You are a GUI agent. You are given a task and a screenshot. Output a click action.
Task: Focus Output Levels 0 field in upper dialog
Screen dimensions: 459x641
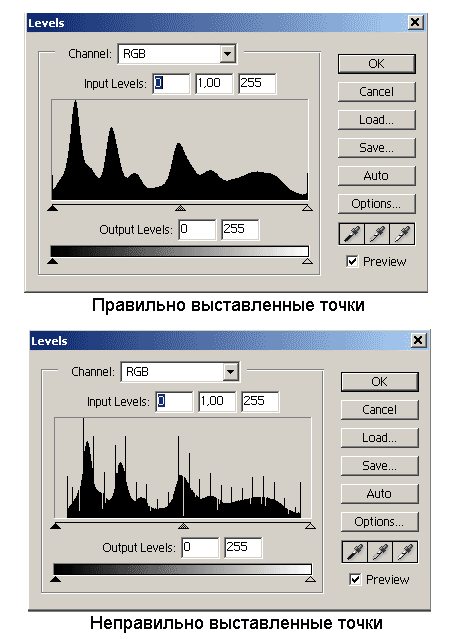click(x=197, y=229)
